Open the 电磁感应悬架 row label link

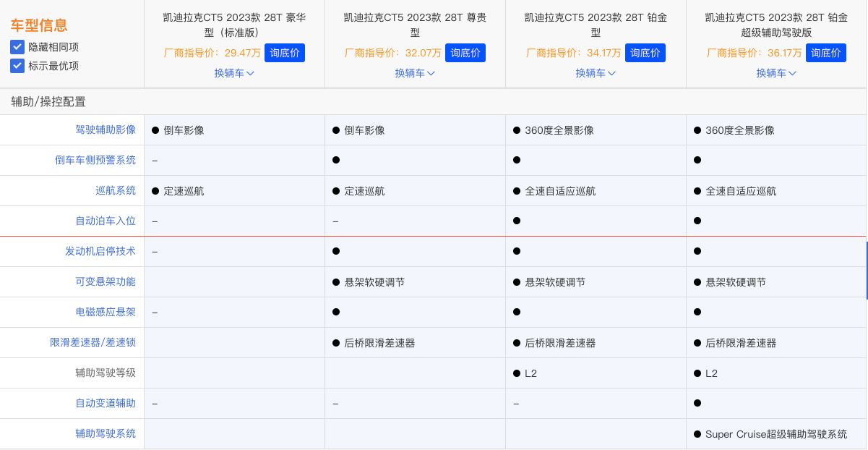106,313
